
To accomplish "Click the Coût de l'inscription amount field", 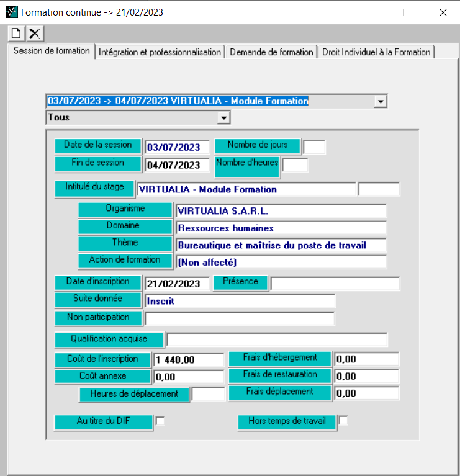I will [x=189, y=360].
